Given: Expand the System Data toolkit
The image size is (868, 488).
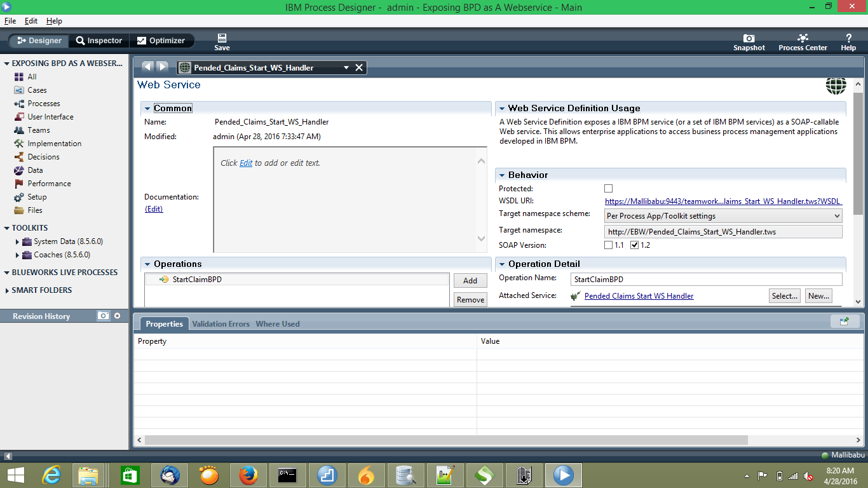Looking at the screenshot, I should click(x=18, y=241).
